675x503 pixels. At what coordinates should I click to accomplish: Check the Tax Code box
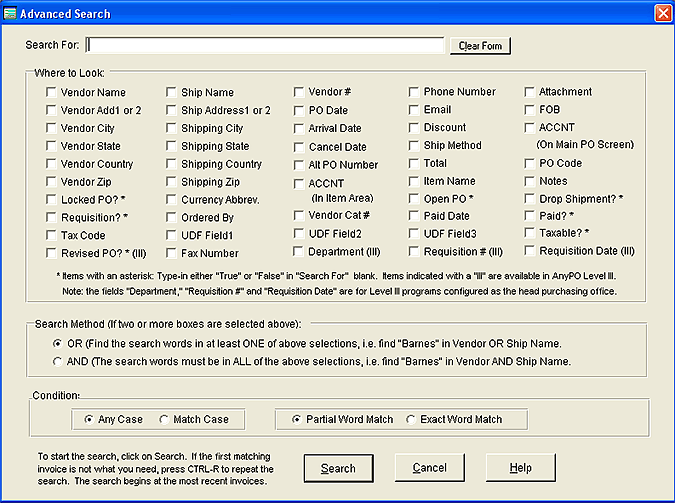click(x=51, y=235)
